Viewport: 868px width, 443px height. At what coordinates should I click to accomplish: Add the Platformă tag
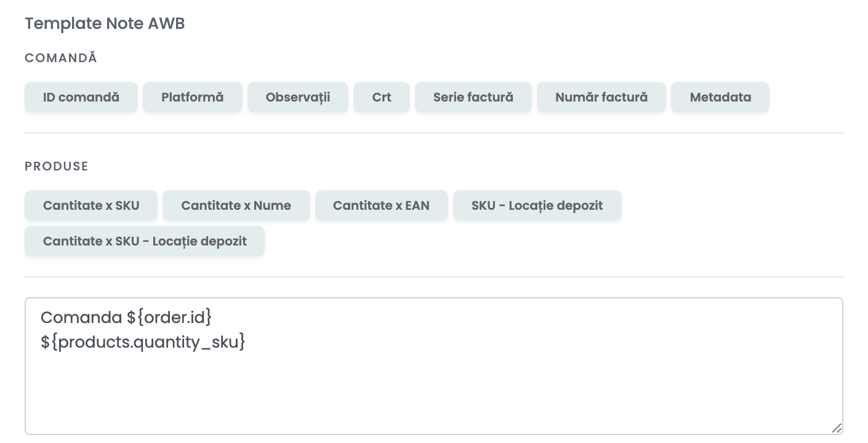click(x=193, y=97)
